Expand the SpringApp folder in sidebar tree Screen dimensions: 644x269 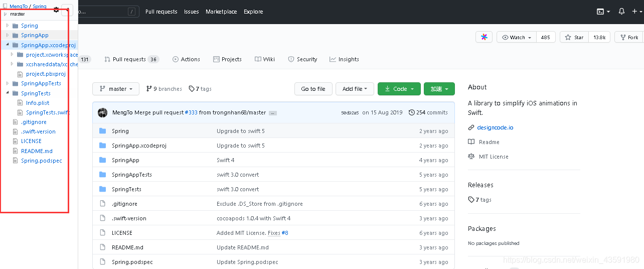point(8,35)
